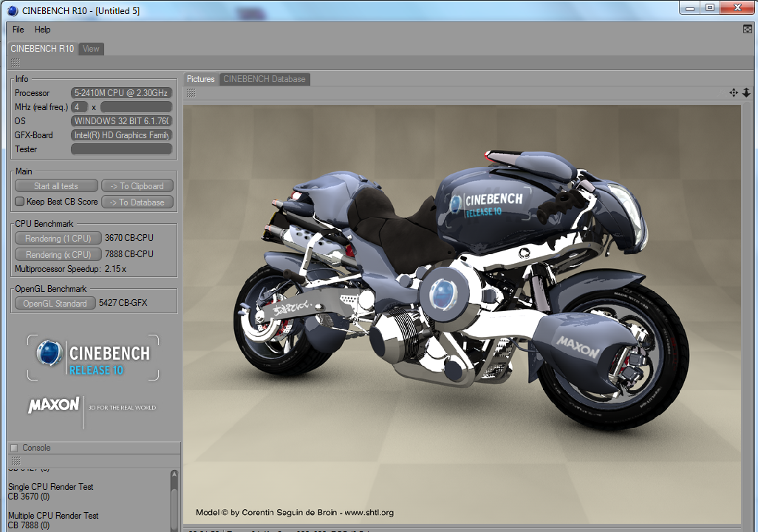This screenshot has height=532, width=758.
Task: Select the Pictures tab
Action: coord(201,79)
